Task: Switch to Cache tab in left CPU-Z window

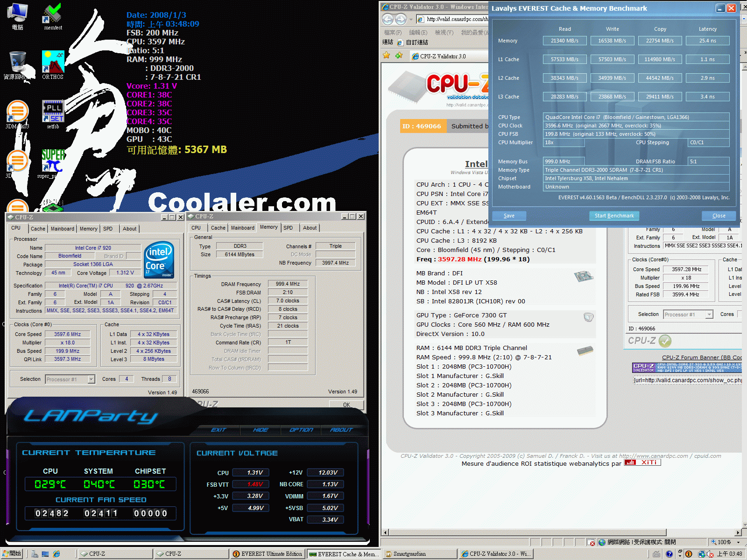Action: coord(38,229)
